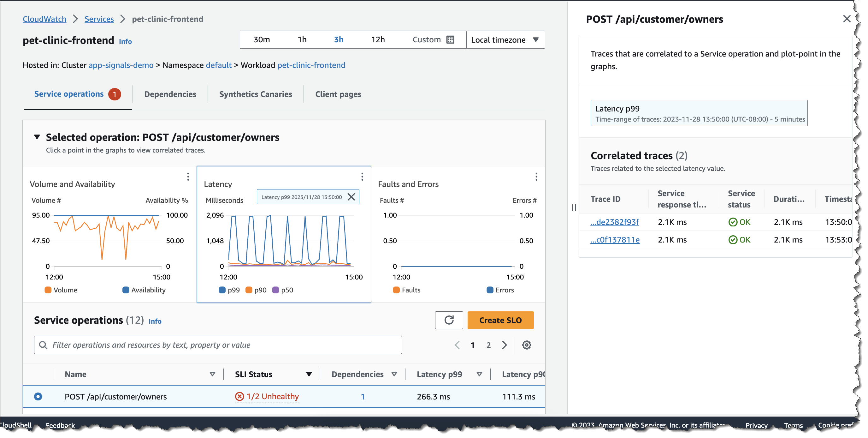Open Faults and Errors graph options menu
The image size is (868, 438).
click(536, 177)
